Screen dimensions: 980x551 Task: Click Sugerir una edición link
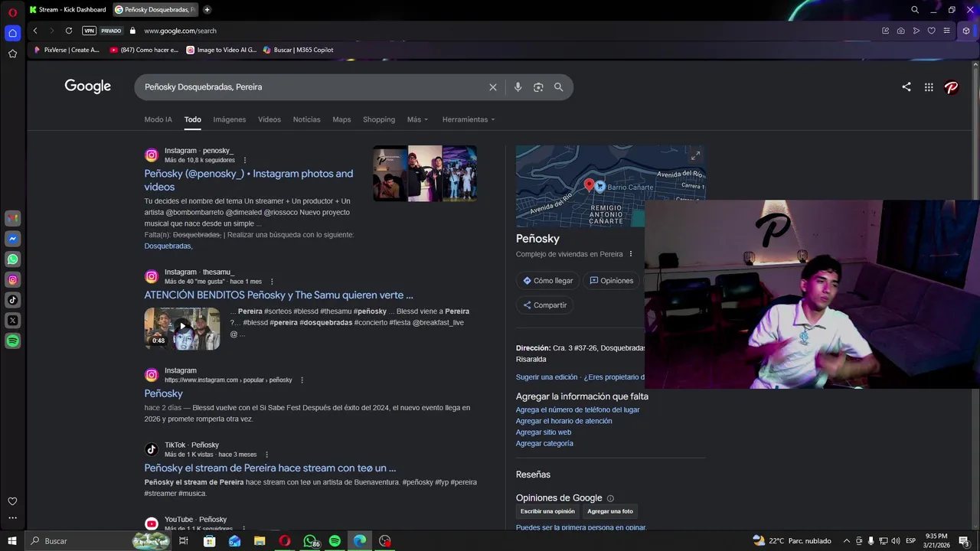point(547,377)
